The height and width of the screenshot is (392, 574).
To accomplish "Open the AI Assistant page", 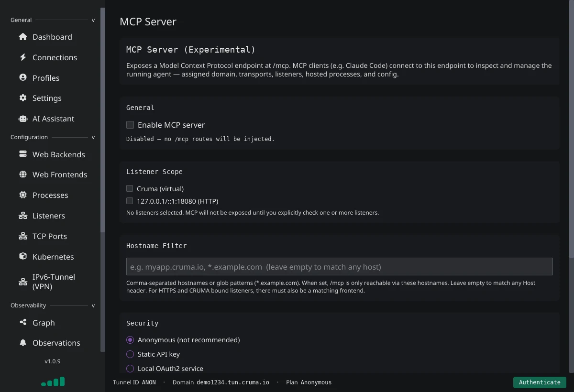I will point(53,119).
